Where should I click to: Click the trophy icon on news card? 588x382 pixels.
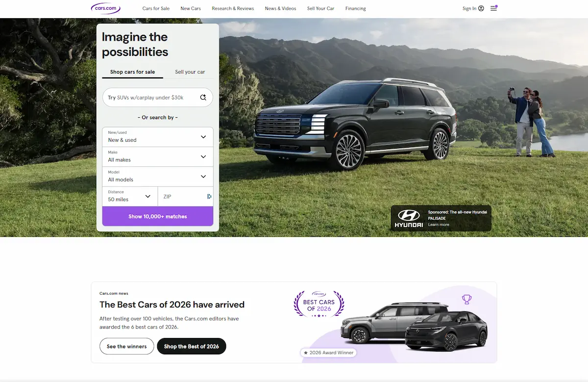click(466, 299)
